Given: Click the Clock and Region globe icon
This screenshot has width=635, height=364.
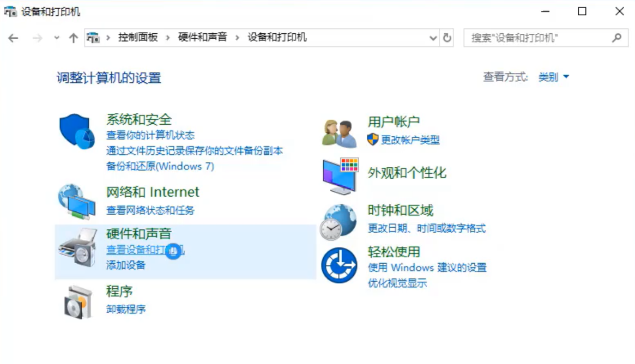Looking at the screenshot, I should click(x=338, y=221).
